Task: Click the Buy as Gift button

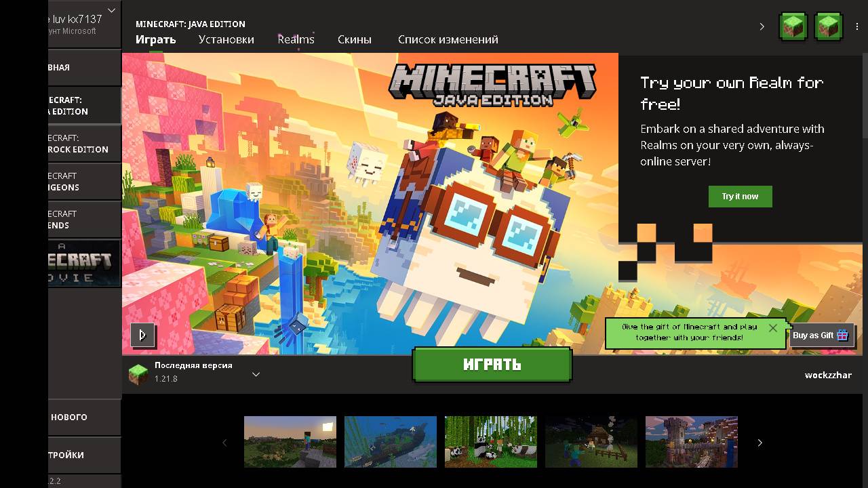Action: pyautogui.click(x=821, y=335)
